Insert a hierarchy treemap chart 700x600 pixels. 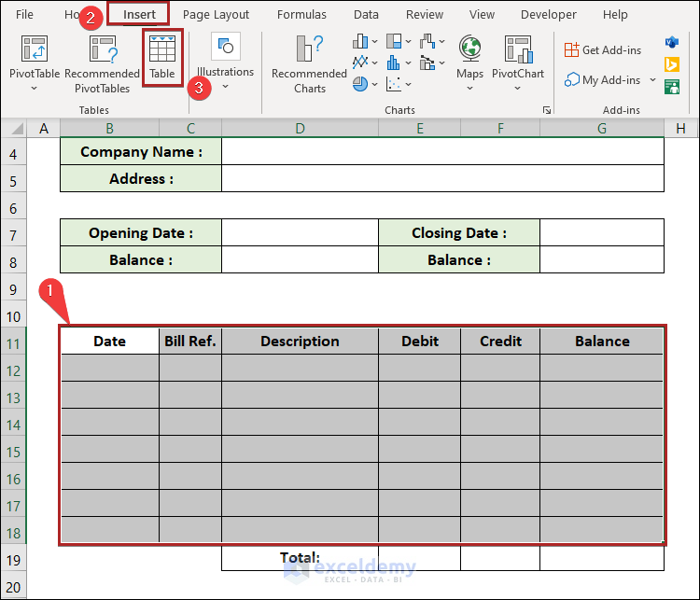(394, 41)
